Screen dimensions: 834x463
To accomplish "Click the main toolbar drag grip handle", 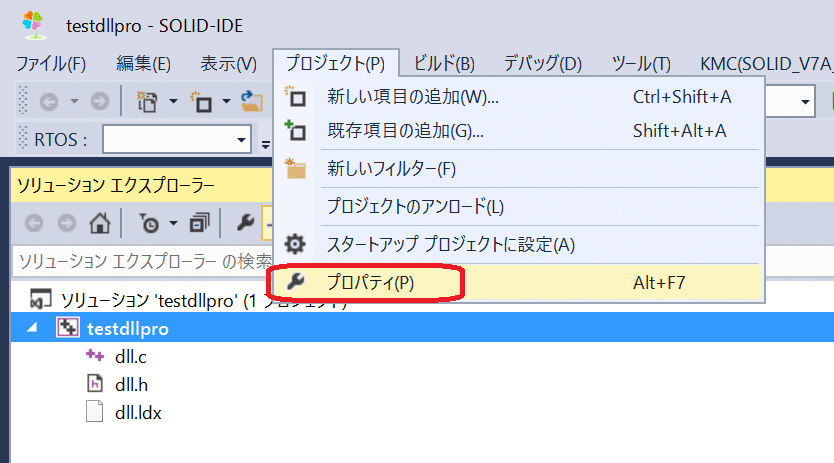I will point(23,101).
